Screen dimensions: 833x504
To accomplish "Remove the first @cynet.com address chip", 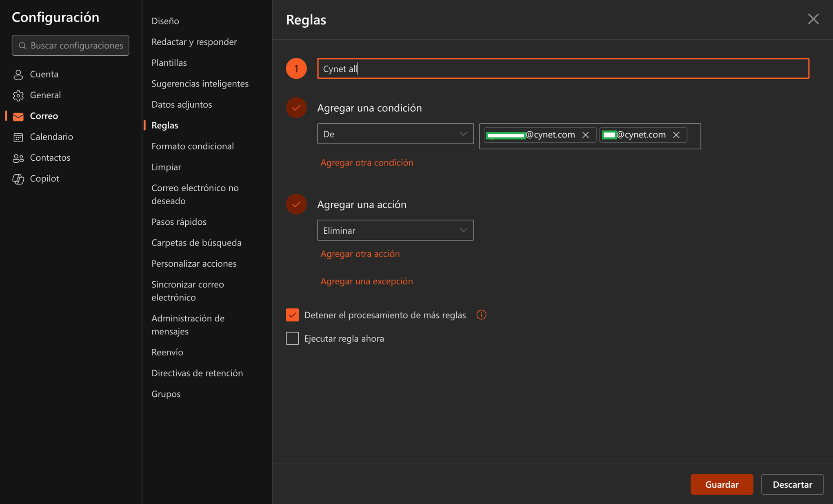I will [585, 135].
